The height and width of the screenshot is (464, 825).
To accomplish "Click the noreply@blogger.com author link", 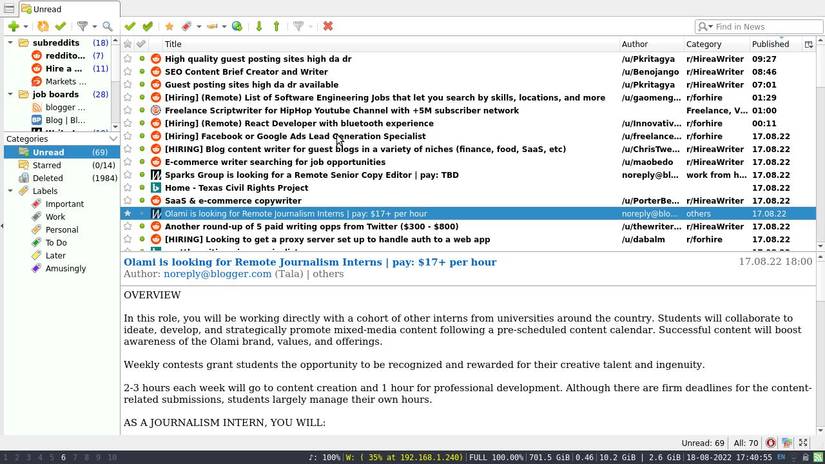I will (x=217, y=274).
